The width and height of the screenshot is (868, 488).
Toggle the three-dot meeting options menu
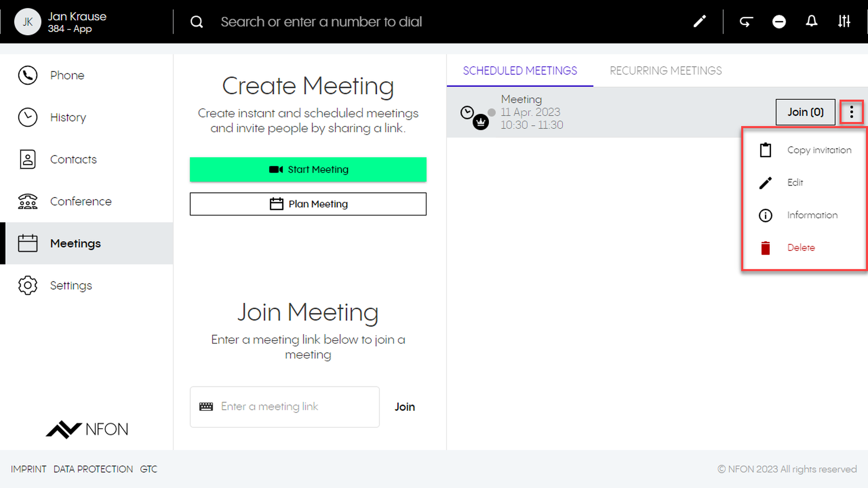(851, 112)
